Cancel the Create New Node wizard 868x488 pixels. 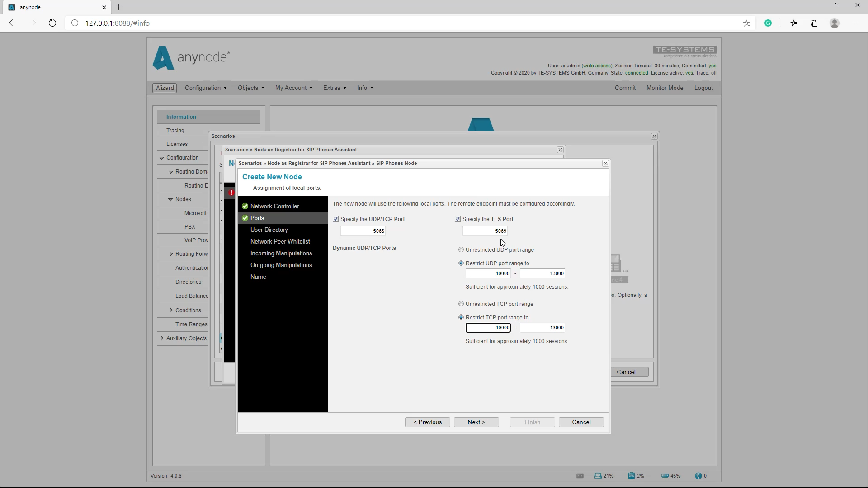581,422
